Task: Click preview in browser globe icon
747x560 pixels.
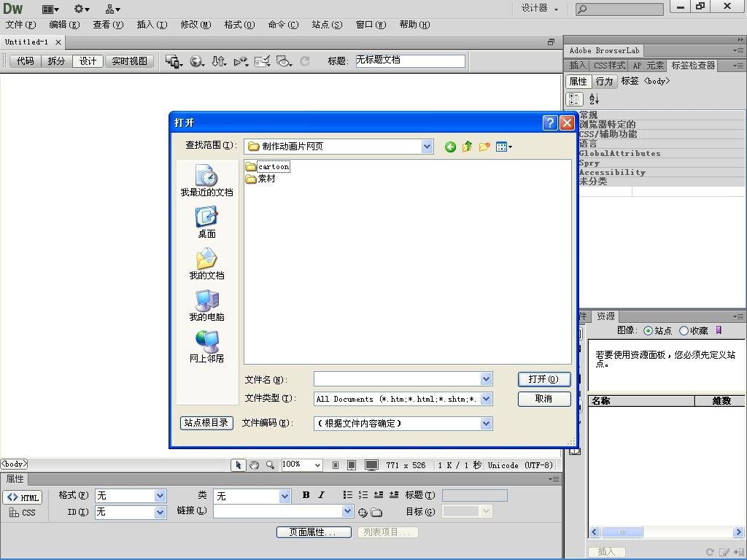Action: point(197,61)
